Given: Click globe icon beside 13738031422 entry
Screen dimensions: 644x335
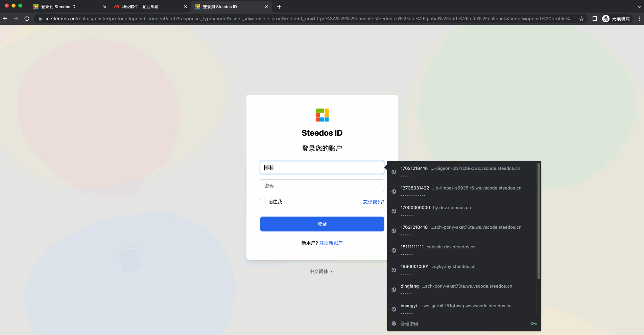Looking at the screenshot, I should [x=394, y=192].
